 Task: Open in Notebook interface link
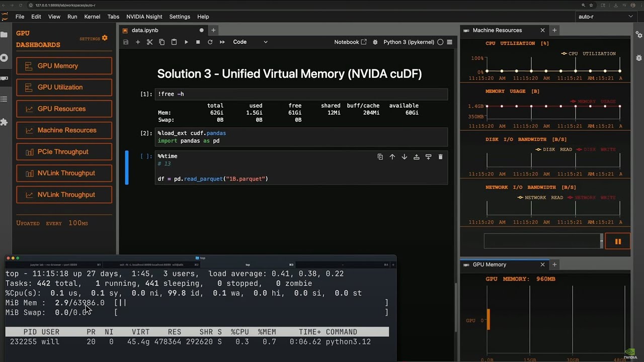point(350,42)
